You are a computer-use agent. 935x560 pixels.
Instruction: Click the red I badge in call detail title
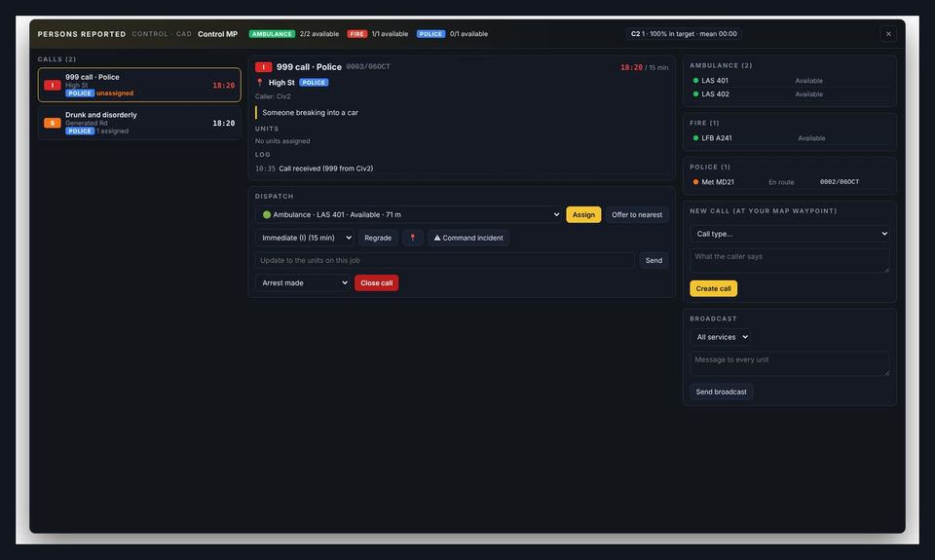(264, 67)
